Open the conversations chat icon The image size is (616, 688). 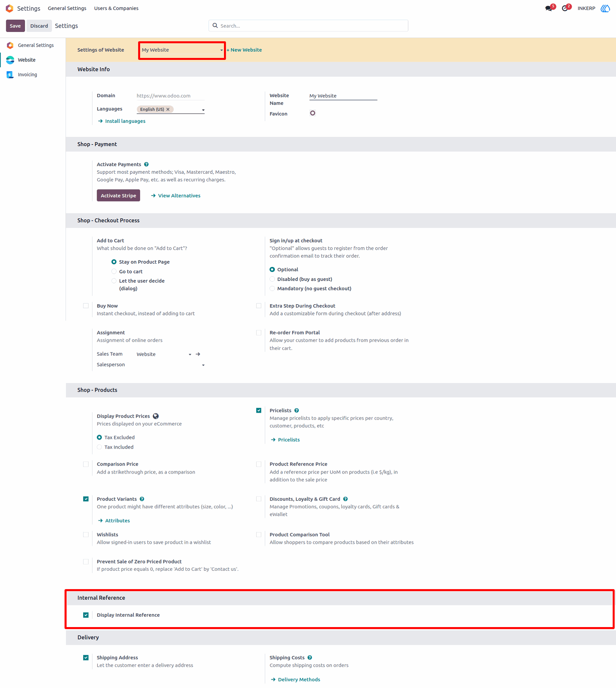[548, 8]
